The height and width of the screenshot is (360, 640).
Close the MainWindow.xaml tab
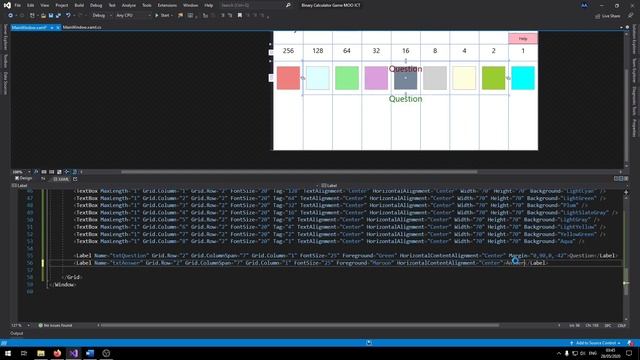pos(58,27)
